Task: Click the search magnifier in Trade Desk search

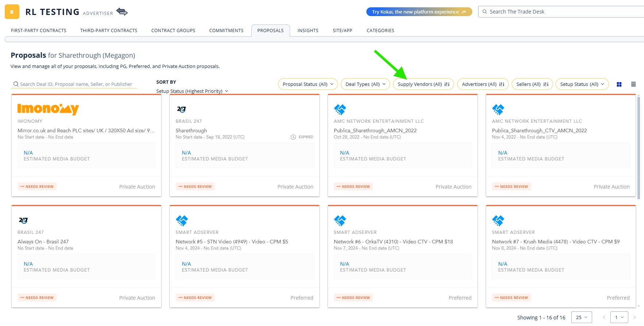Action: click(485, 12)
